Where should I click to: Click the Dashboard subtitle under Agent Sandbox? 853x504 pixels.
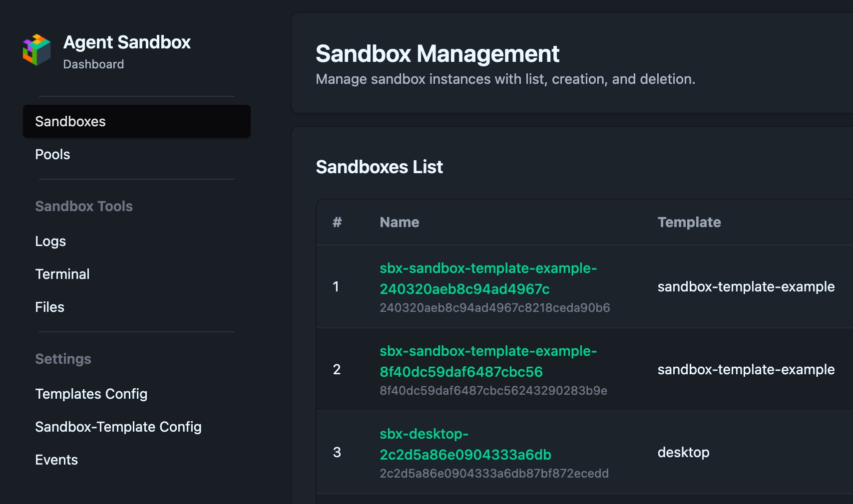tap(93, 64)
